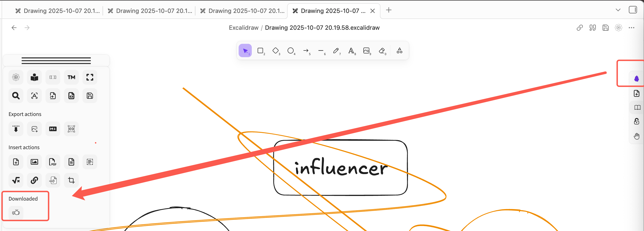Open the library book icon on the right edge
The height and width of the screenshot is (231, 644).
pyautogui.click(x=637, y=107)
